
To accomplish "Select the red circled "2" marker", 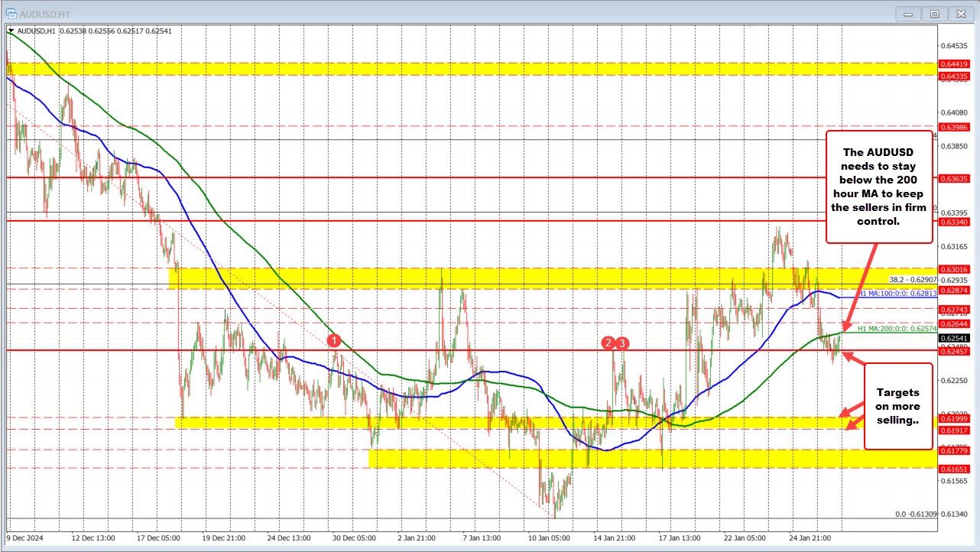I will [x=608, y=344].
